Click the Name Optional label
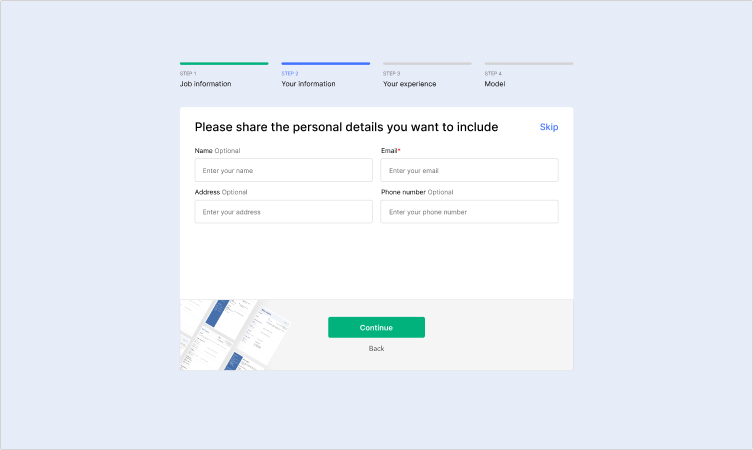The width and height of the screenshot is (753, 450). (x=217, y=150)
